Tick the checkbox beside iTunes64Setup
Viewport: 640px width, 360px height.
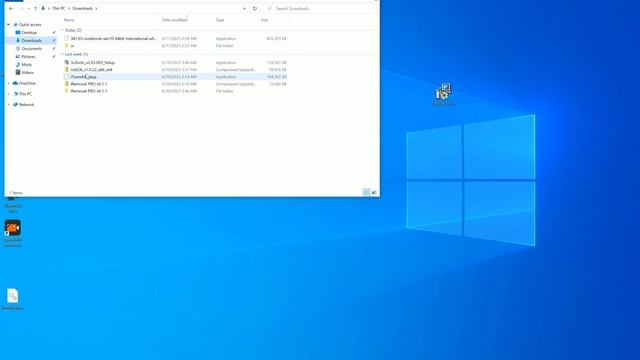click(x=67, y=77)
